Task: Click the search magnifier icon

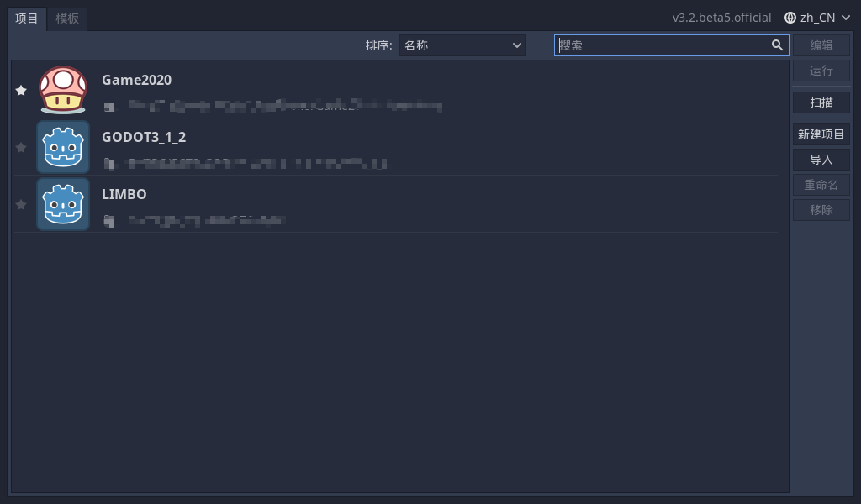Action: (x=777, y=45)
